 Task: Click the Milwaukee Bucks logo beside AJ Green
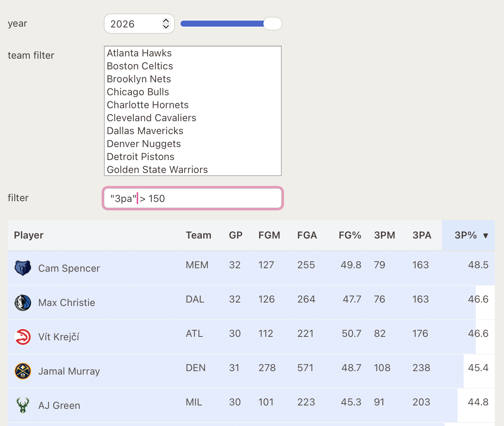[23, 405]
